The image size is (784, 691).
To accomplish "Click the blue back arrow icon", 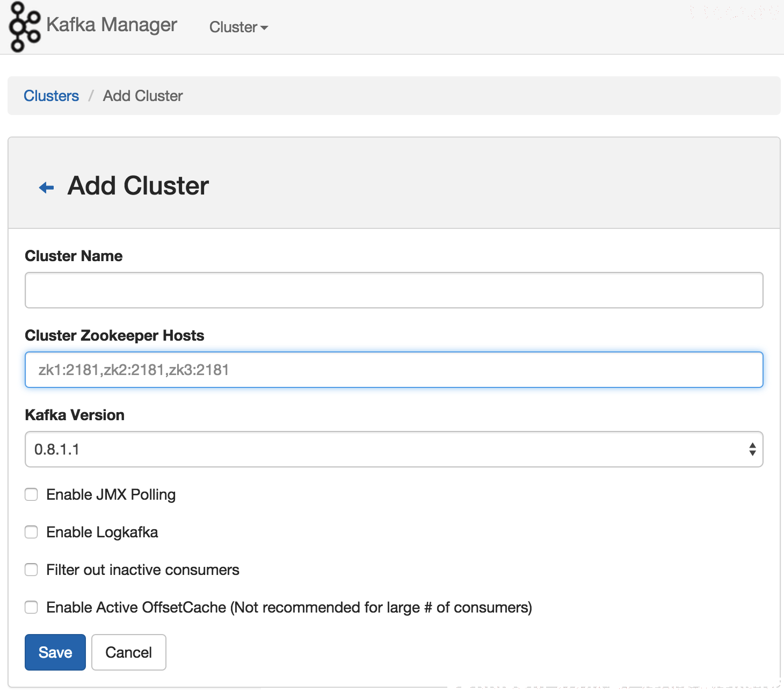I will pyautogui.click(x=47, y=188).
